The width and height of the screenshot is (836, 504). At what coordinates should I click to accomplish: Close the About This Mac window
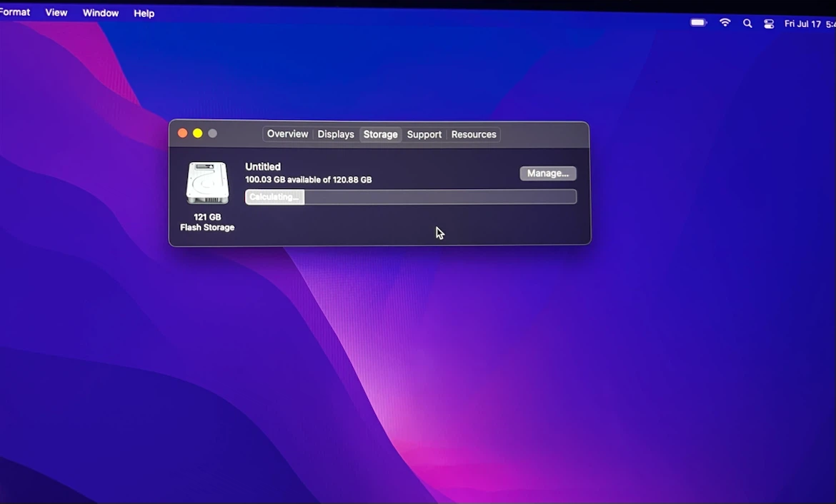click(182, 133)
